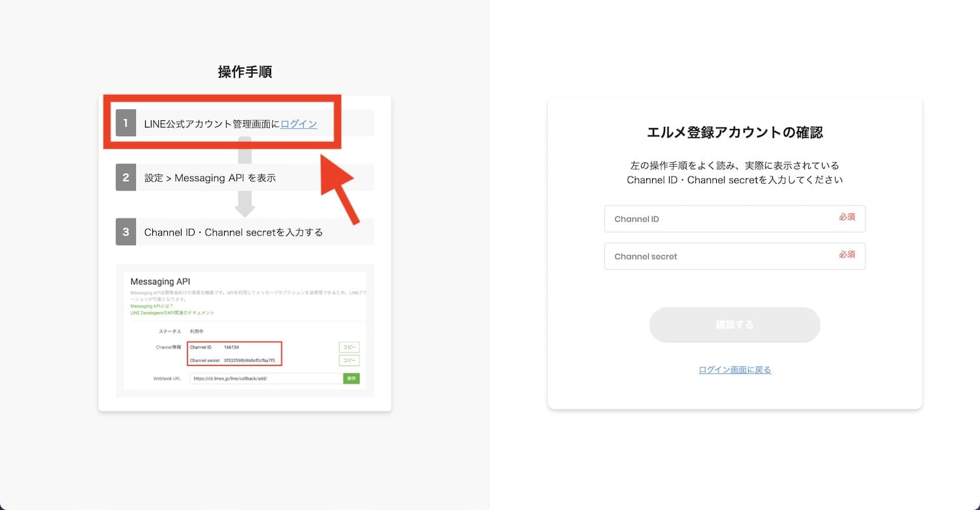Click the 必須 label in Channel ID field

click(847, 217)
